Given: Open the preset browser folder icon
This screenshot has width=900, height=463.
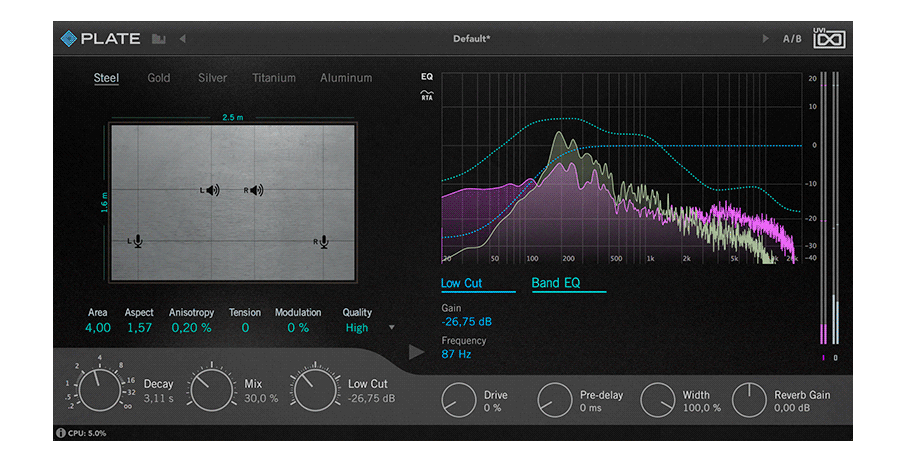Looking at the screenshot, I should [x=158, y=39].
